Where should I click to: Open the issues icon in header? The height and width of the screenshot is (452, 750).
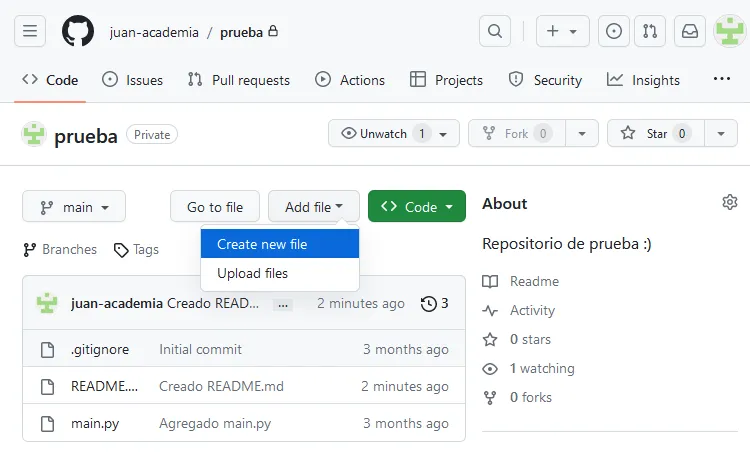pyautogui.click(x=614, y=32)
